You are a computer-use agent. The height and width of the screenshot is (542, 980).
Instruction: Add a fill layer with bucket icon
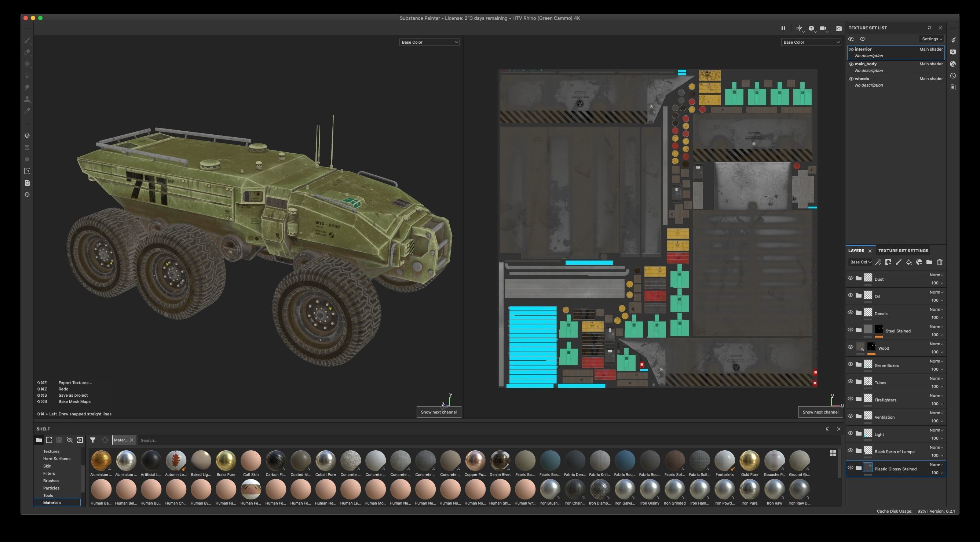(909, 262)
